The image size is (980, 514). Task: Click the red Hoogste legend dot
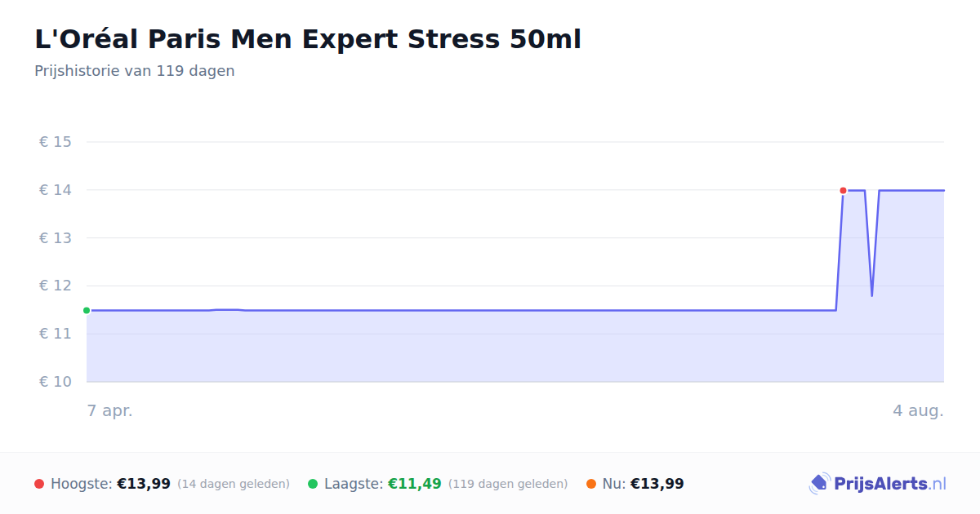(39, 484)
